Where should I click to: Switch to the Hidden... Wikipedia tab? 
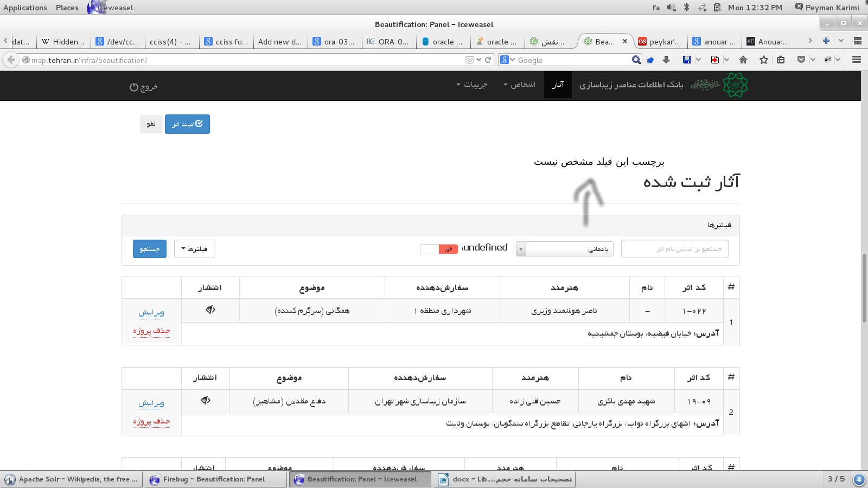click(x=63, y=42)
